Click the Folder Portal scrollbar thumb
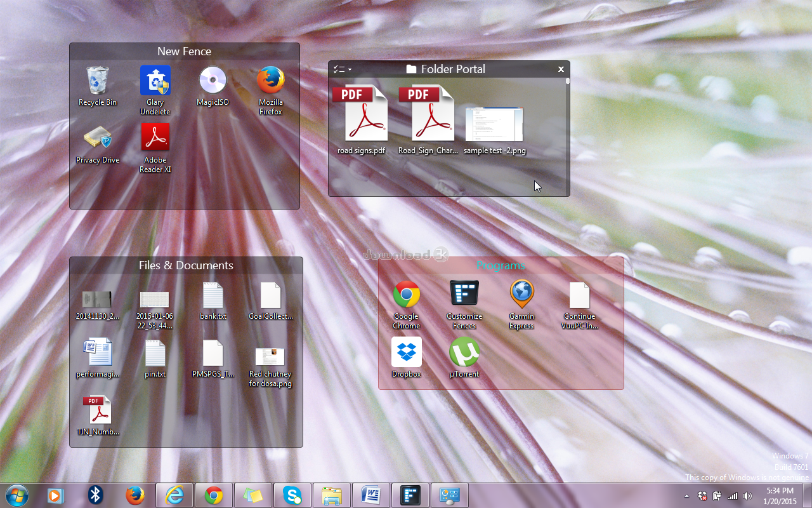This screenshot has height=508, width=812. pos(568,81)
